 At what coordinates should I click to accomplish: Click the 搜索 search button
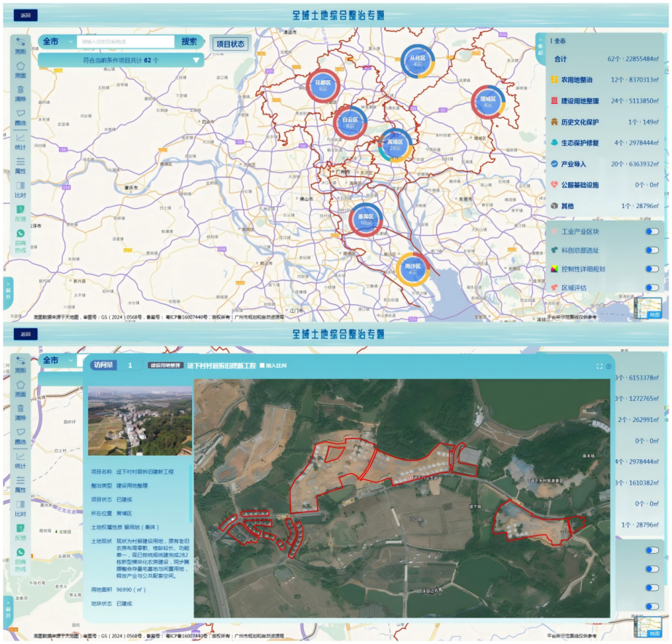point(189,42)
